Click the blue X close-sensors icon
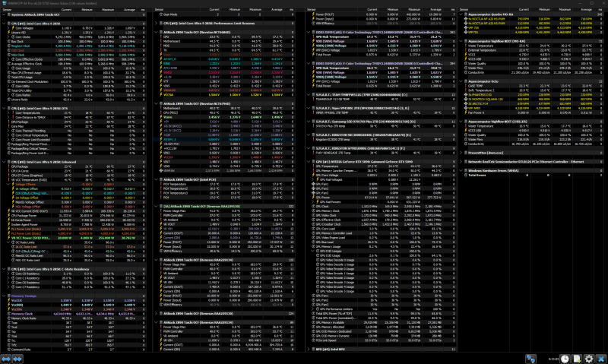 [600, 359]
